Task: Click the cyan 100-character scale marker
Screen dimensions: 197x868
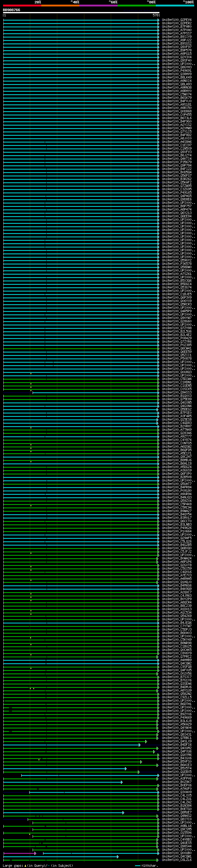Action: click(x=137, y=865)
